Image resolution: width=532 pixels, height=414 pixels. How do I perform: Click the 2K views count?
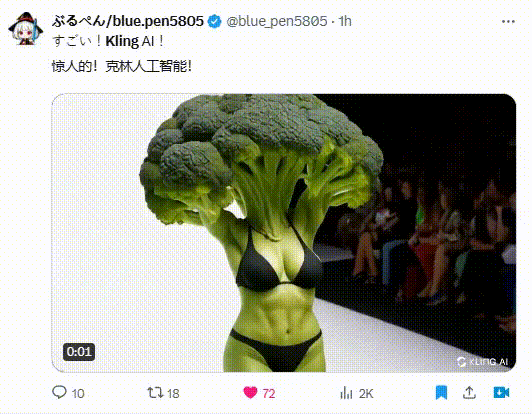366,394
